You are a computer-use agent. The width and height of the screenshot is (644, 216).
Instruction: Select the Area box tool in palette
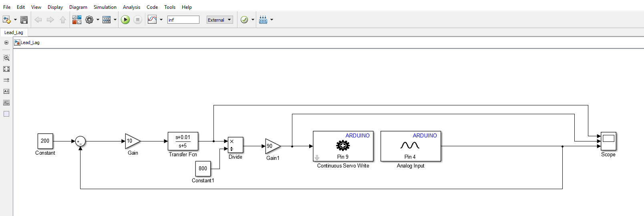click(x=6, y=114)
